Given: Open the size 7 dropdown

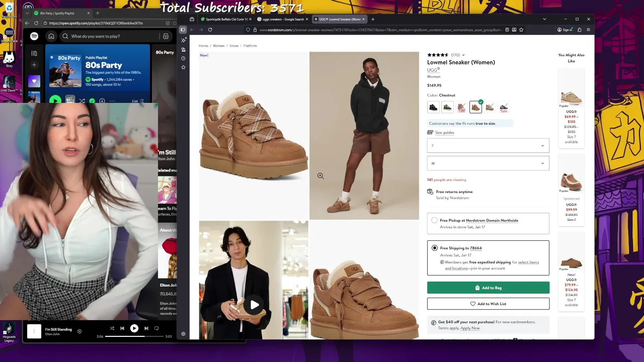Looking at the screenshot, I should 488,146.
